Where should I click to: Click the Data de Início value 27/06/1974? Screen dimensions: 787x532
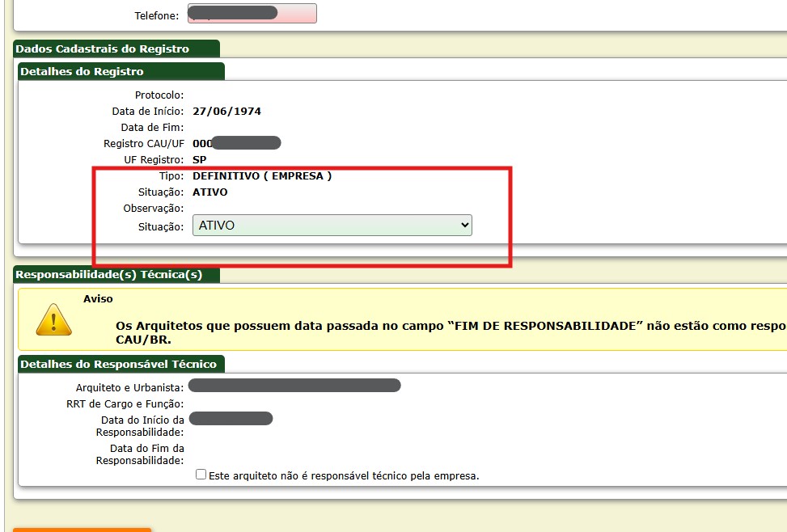click(x=226, y=112)
